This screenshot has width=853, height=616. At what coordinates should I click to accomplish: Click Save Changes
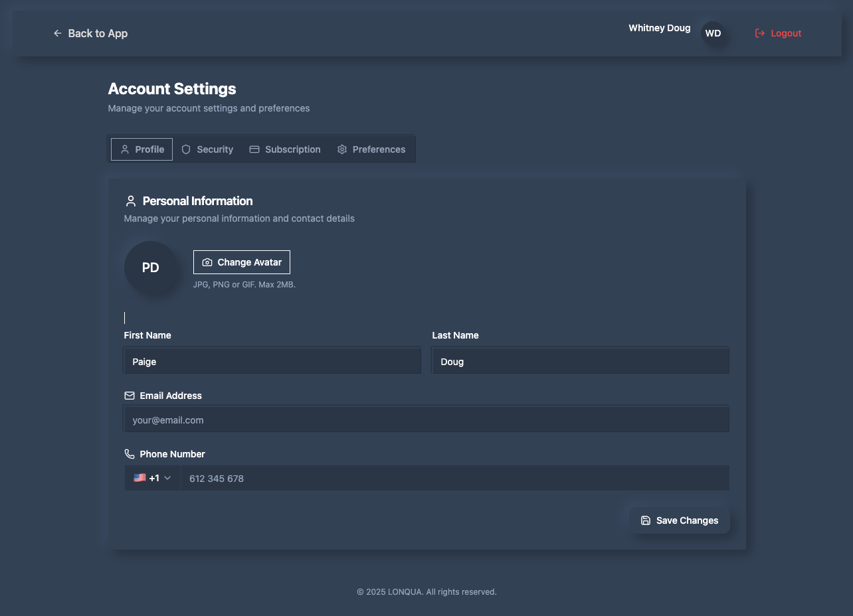point(680,520)
